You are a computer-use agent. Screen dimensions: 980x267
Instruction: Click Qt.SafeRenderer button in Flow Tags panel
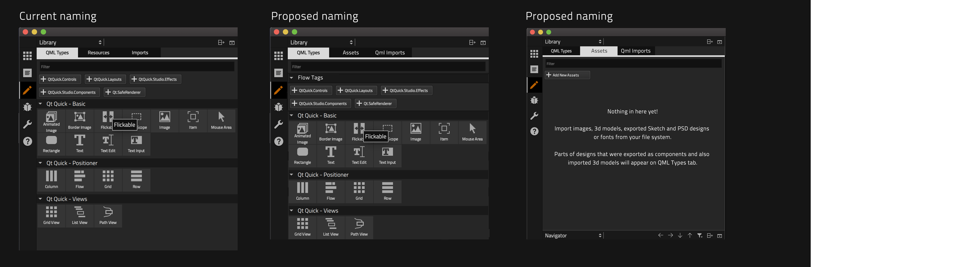tap(375, 104)
